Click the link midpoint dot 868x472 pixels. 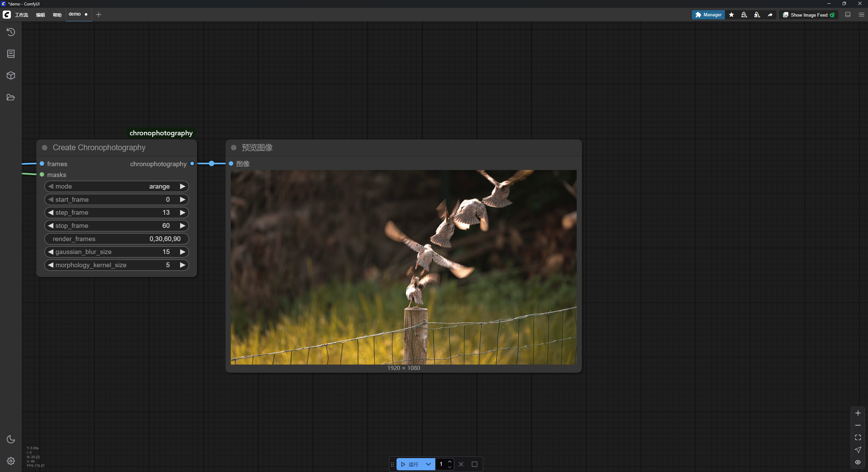[x=212, y=163]
